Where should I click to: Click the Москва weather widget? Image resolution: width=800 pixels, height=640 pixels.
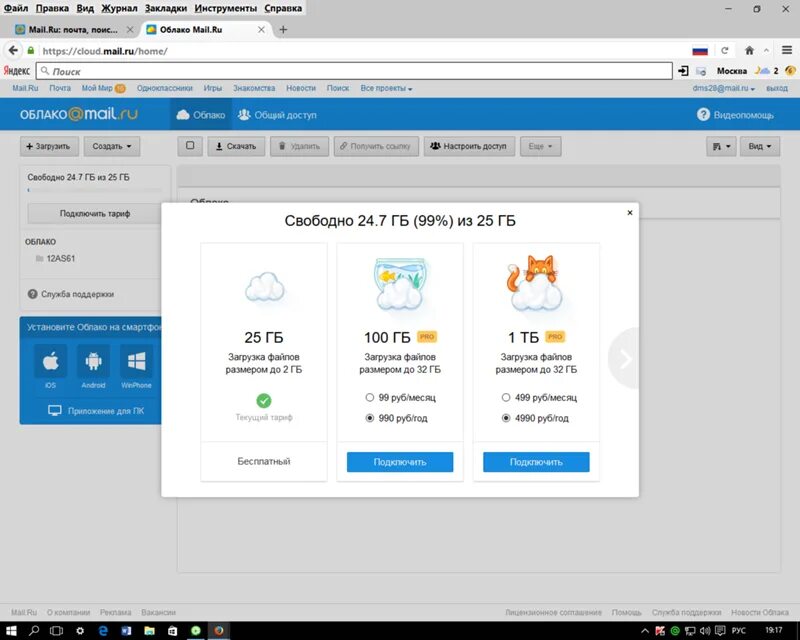pyautogui.click(x=747, y=71)
